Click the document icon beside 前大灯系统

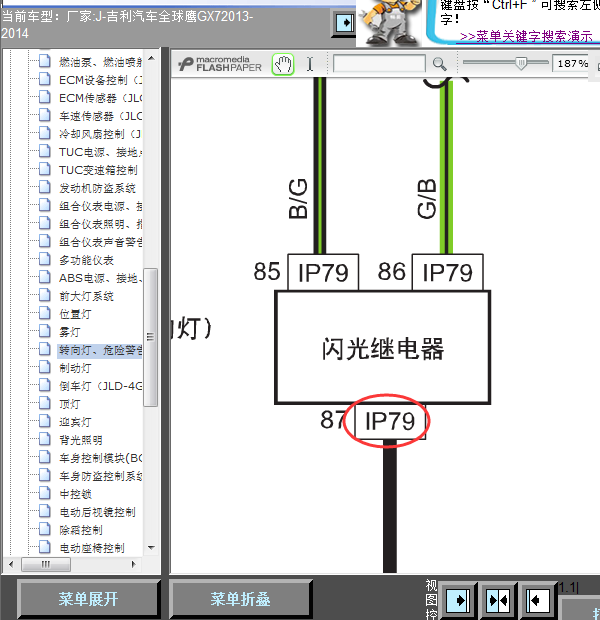45,295
